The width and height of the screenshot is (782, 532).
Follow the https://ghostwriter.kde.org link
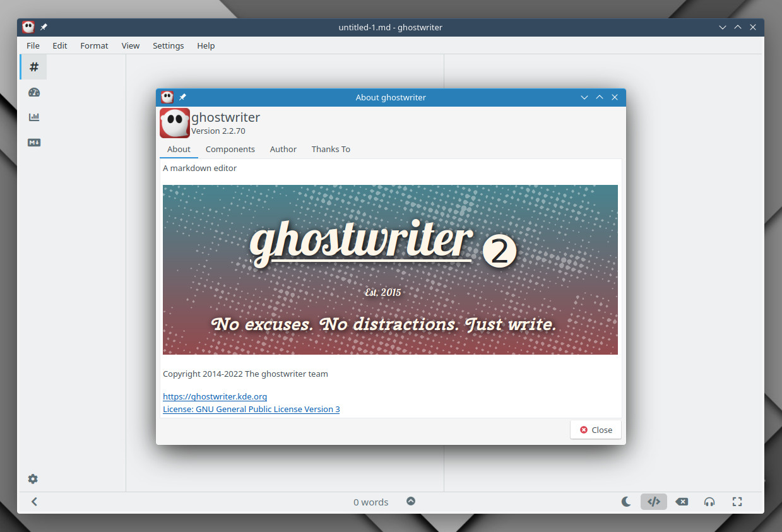click(x=215, y=396)
